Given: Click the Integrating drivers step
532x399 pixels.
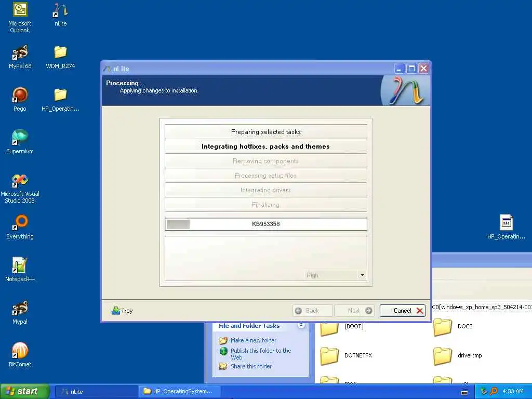Looking at the screenshot, I should click(265, 190).
